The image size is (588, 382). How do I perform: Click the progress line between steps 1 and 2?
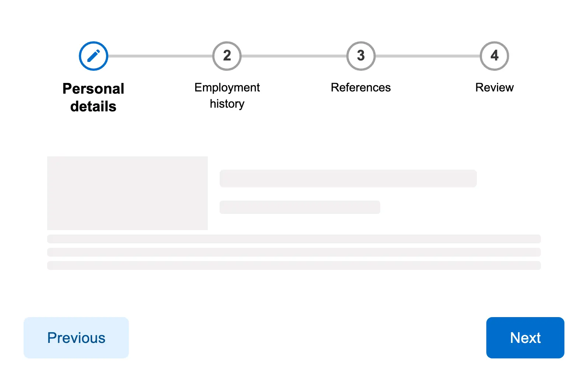coord(160,56)
